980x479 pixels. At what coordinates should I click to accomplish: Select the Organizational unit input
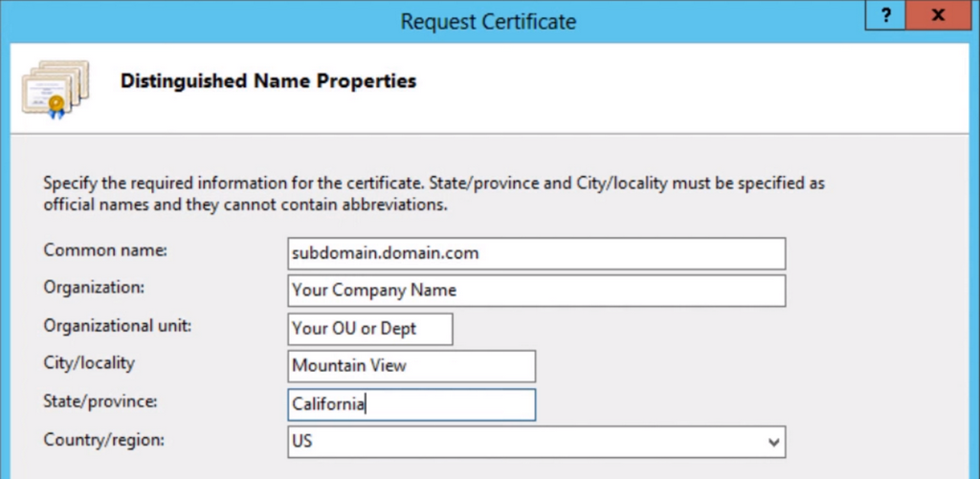pos(369,328)
